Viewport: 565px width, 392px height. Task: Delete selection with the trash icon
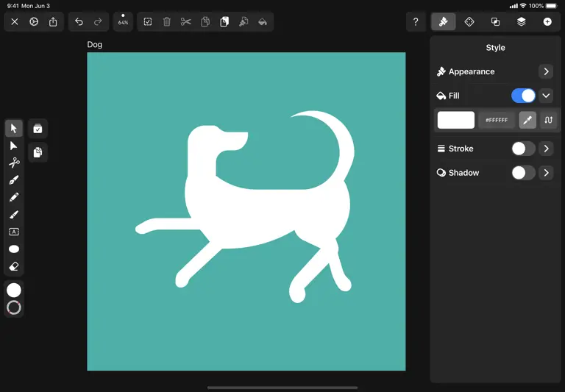click(x=167, y=22)
